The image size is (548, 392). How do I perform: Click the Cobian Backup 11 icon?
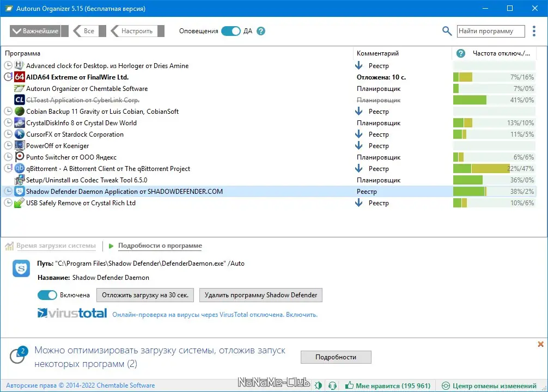[x=20, y=112]
